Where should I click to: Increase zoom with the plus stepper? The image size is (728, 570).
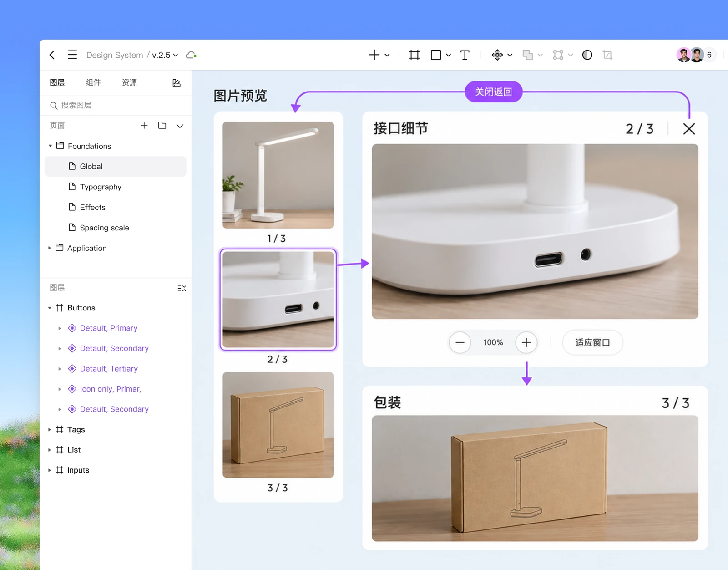coord(526,342)
